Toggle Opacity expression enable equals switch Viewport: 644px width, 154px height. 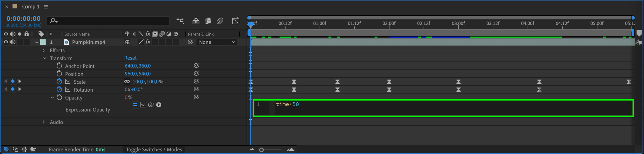point(135,105)
